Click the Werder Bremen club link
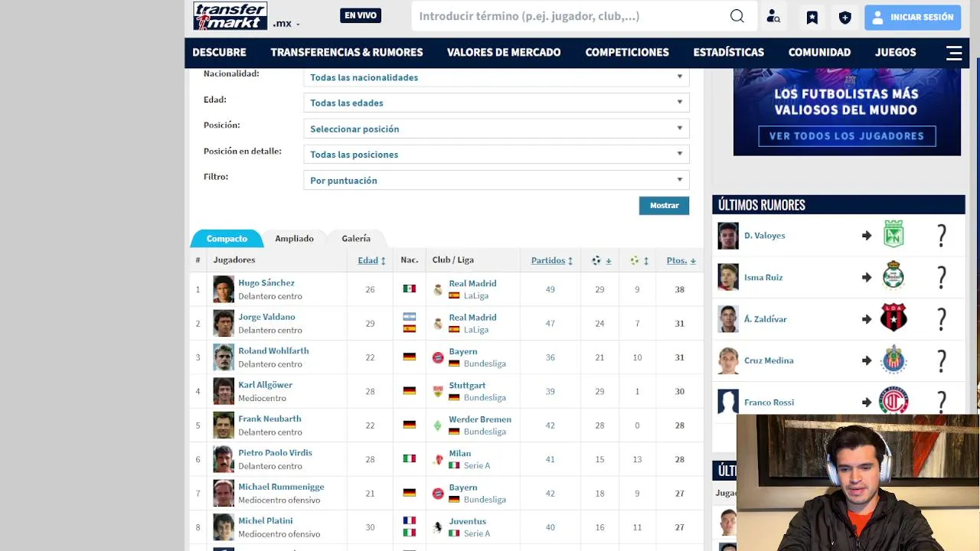 pyautogui.click(x=480, y=419)
